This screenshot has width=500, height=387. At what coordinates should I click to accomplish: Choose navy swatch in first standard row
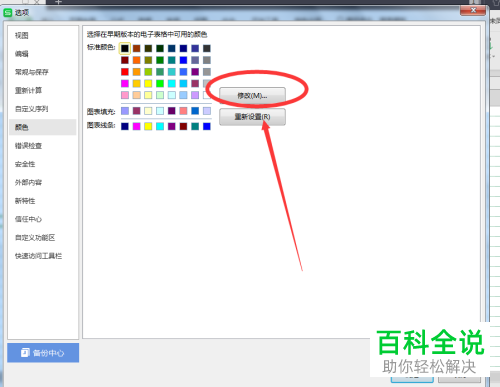183,48
